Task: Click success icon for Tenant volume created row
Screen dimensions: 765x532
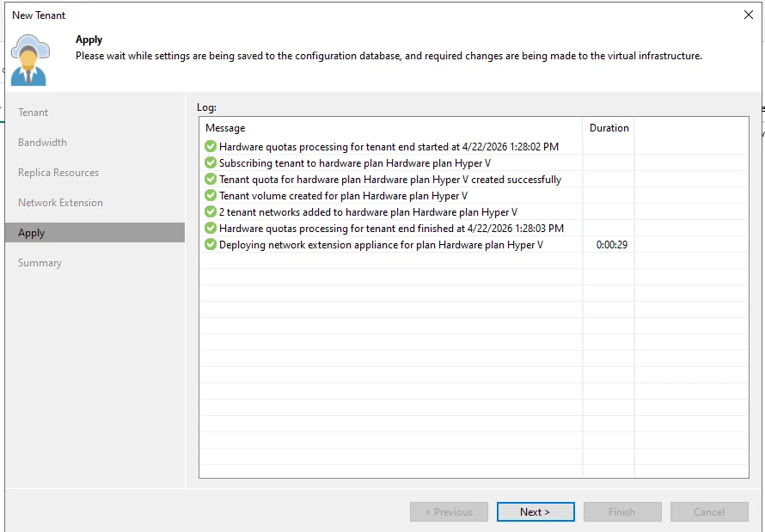Action: coord(211,196)
